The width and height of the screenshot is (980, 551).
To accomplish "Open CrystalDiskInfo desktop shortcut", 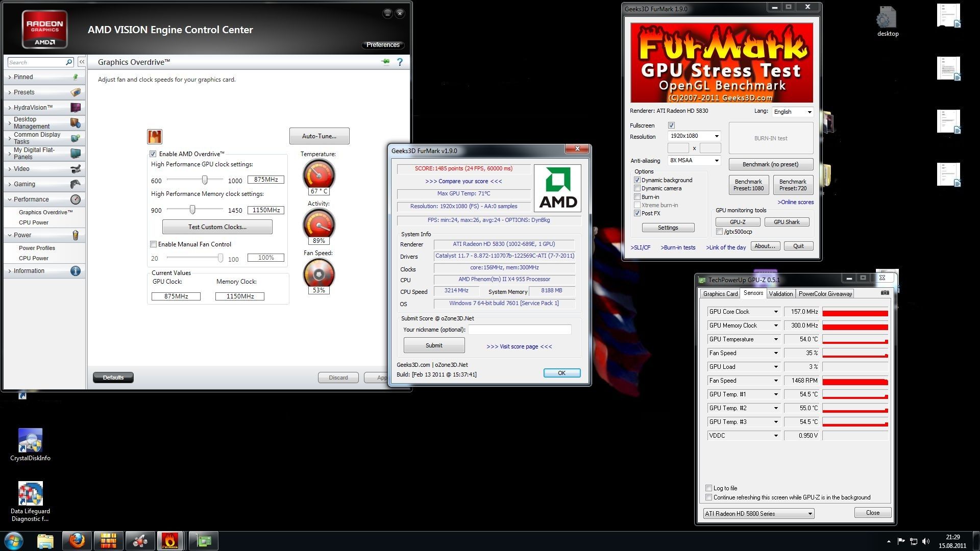I will pyautogui.click(x=30, y=441).
